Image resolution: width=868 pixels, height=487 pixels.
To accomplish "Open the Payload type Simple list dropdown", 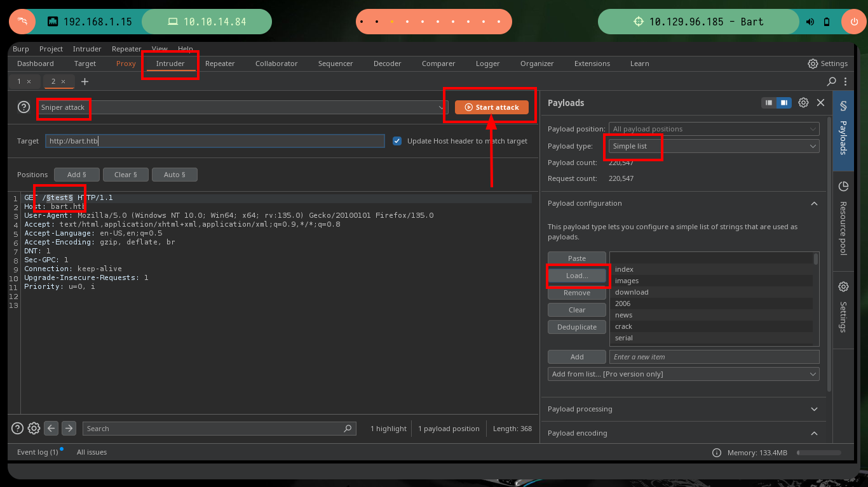I will (714, 146).
